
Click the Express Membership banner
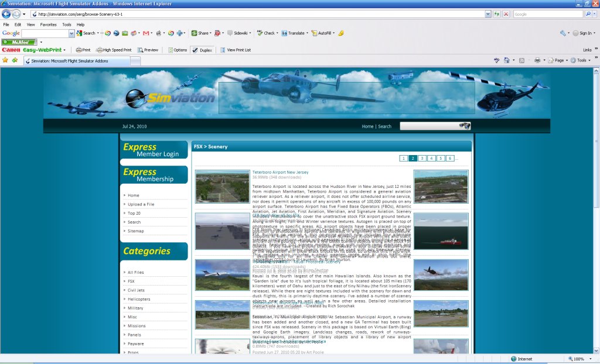pos(154,175)
